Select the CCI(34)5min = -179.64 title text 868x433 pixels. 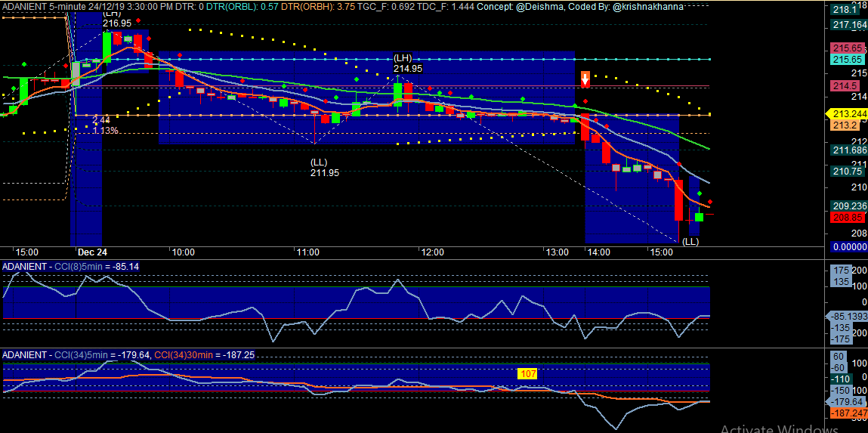tap(101, 355)
